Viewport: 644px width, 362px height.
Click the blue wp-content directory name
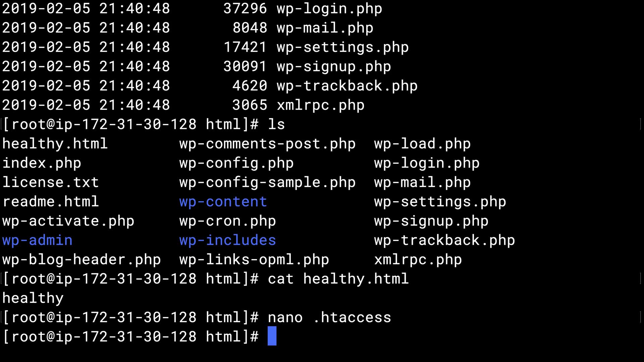[x=223, y=202]
